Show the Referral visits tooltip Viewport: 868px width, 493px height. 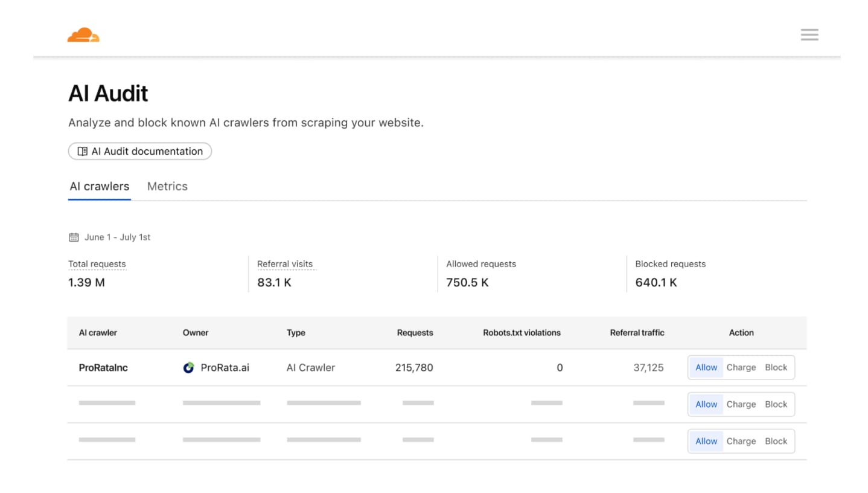pos(285,263)
